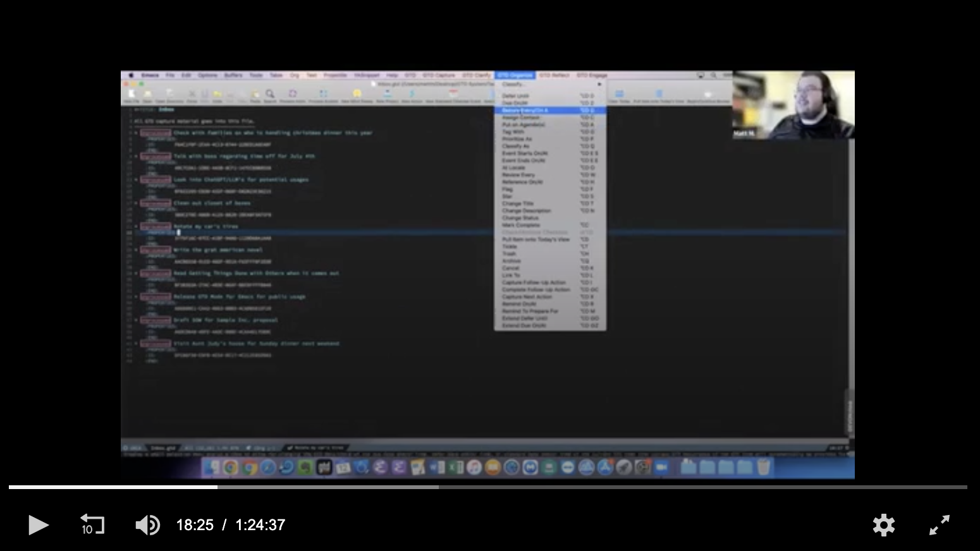Open the Google Chrome dock icon
This screenshot has height=551, width=980.
[231, 468]
